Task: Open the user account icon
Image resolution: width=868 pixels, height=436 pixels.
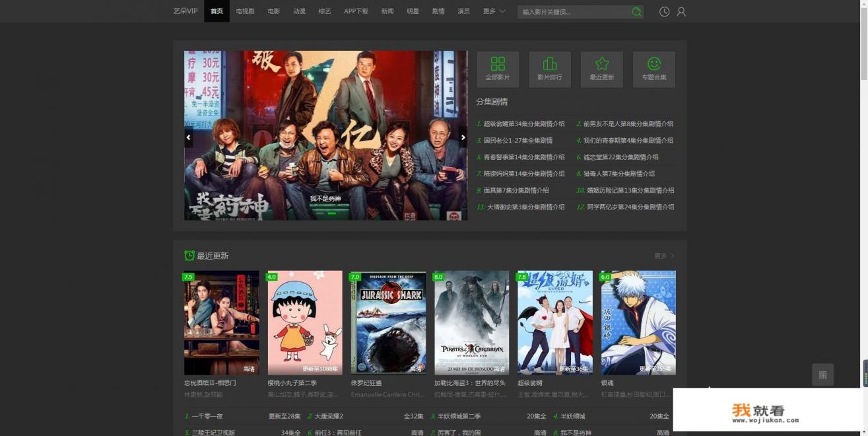Action: [x=681, y=11]
